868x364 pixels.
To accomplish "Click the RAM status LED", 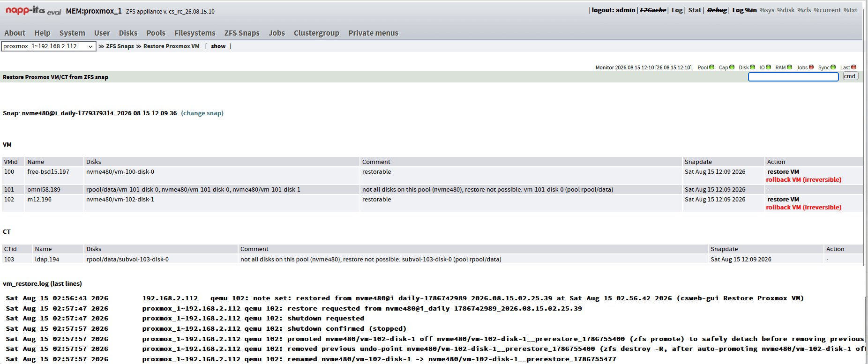I will point(790,67).
